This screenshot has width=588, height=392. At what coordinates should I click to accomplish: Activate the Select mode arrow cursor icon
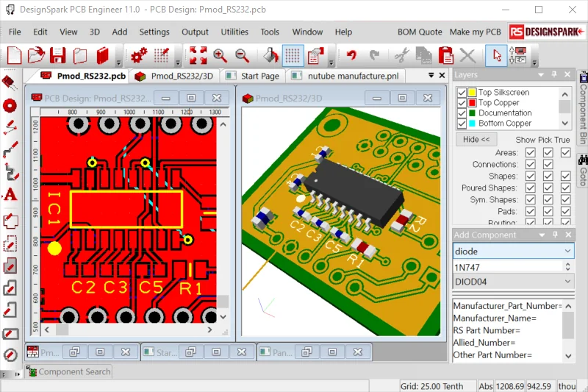pos(497,55)
